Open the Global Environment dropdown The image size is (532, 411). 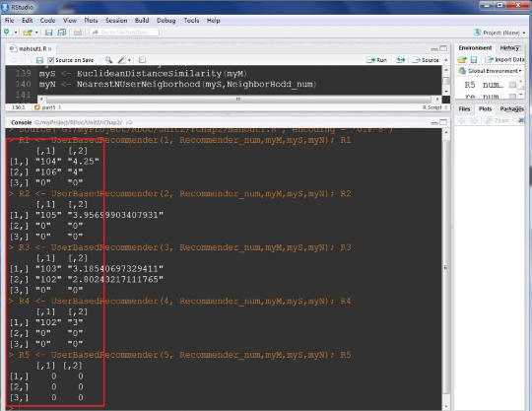coord(490,71)
